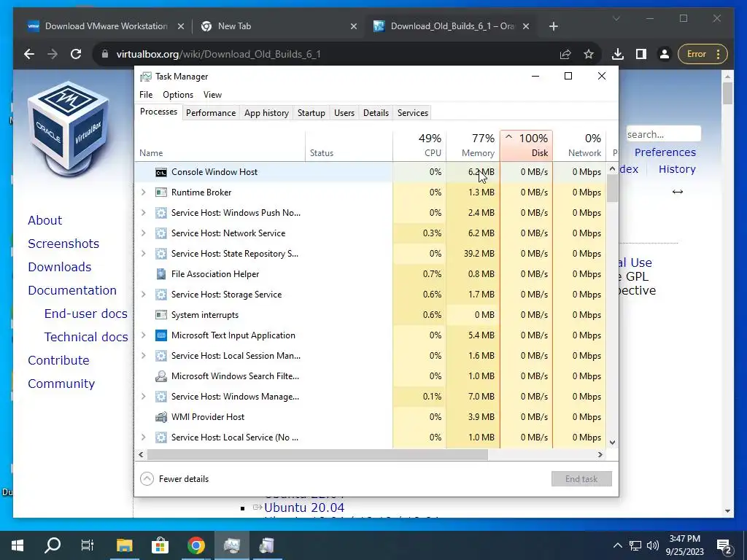Click the Runtime Broker process icon
The width and height of the screenshot is (747, 560).
(x=161, y=192)
